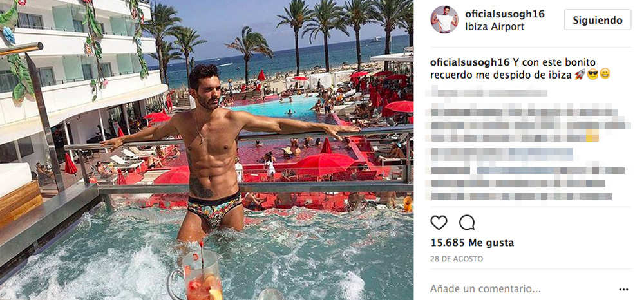Open the oficialsusogh16 username in the caption
This screenshot has height=300, width=644.
[x=470, y=63]
